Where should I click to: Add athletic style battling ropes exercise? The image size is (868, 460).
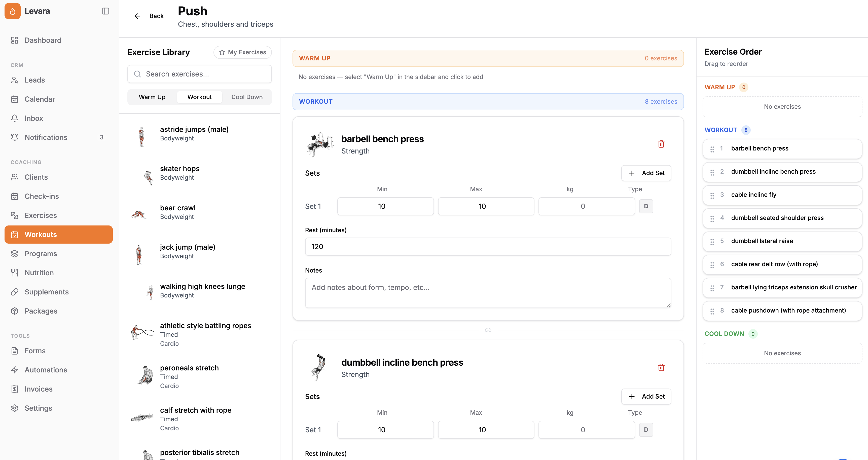[199, 334]
